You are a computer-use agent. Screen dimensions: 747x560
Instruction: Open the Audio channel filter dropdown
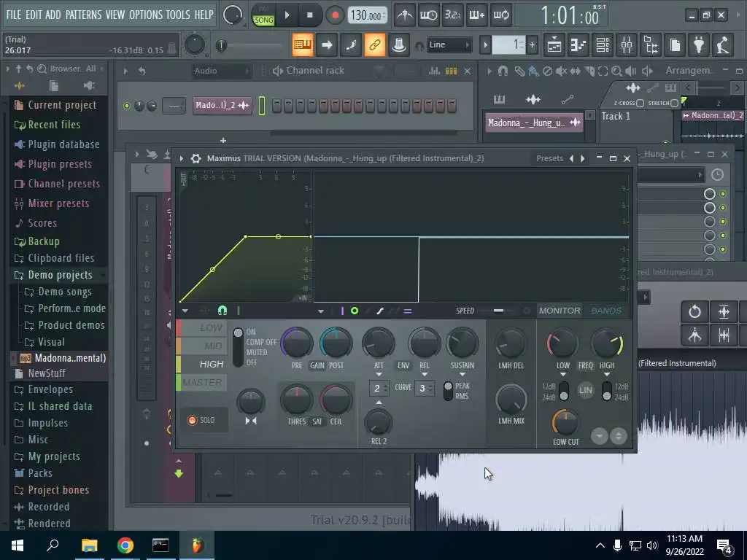221,71
